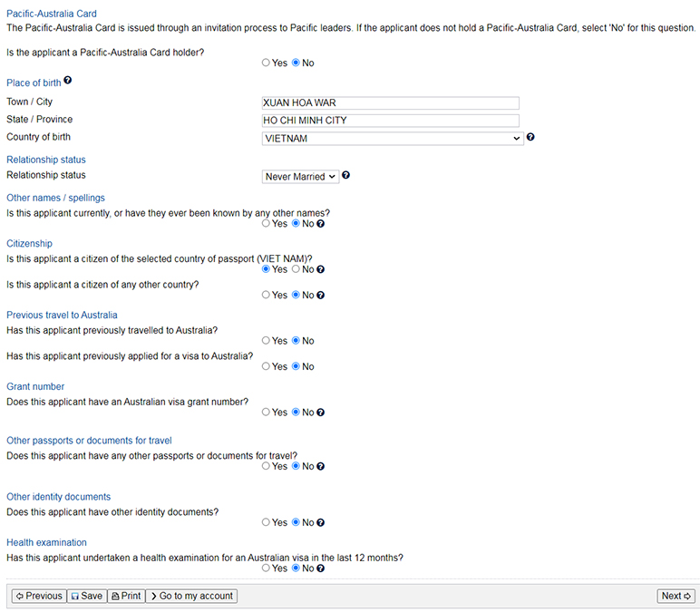700x612 pixels.
Task: Open help icon beside Relationship status dropdown
Action: pyautogui.click(x=345, y=175)
